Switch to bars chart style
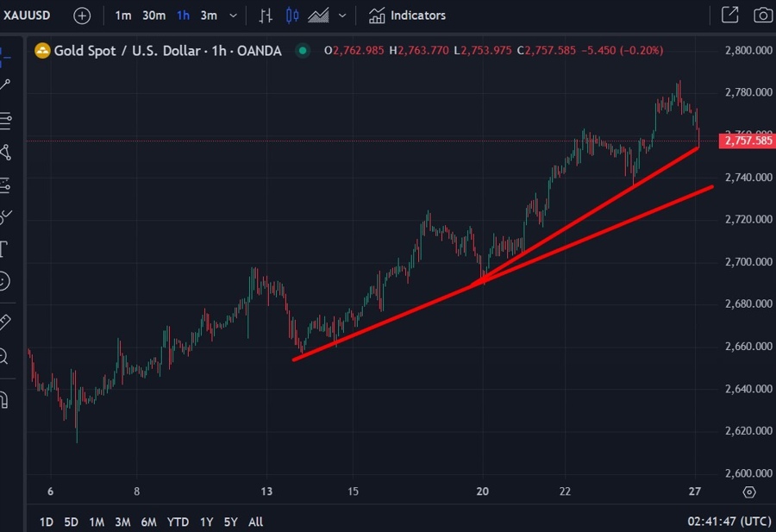 click(266, 16)
